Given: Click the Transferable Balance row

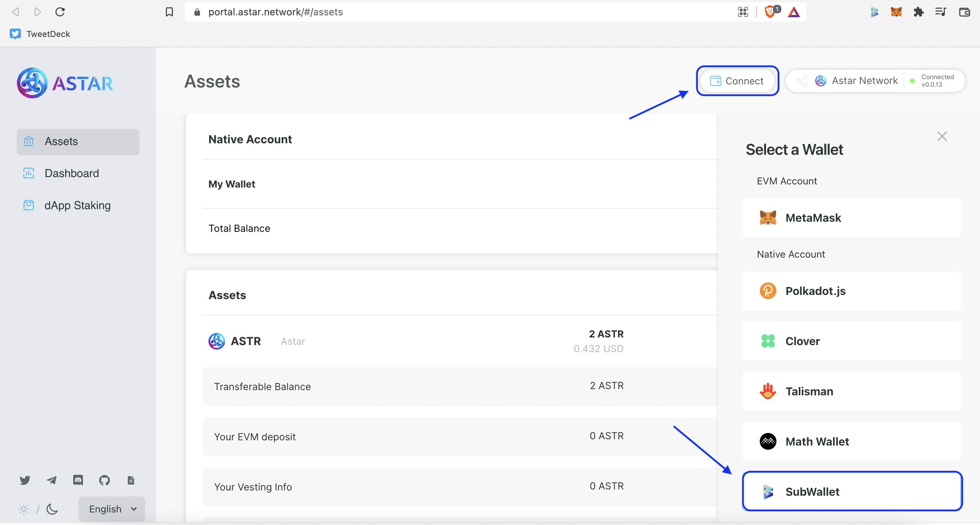Looking at the screenshot, I should click(460, 387).
